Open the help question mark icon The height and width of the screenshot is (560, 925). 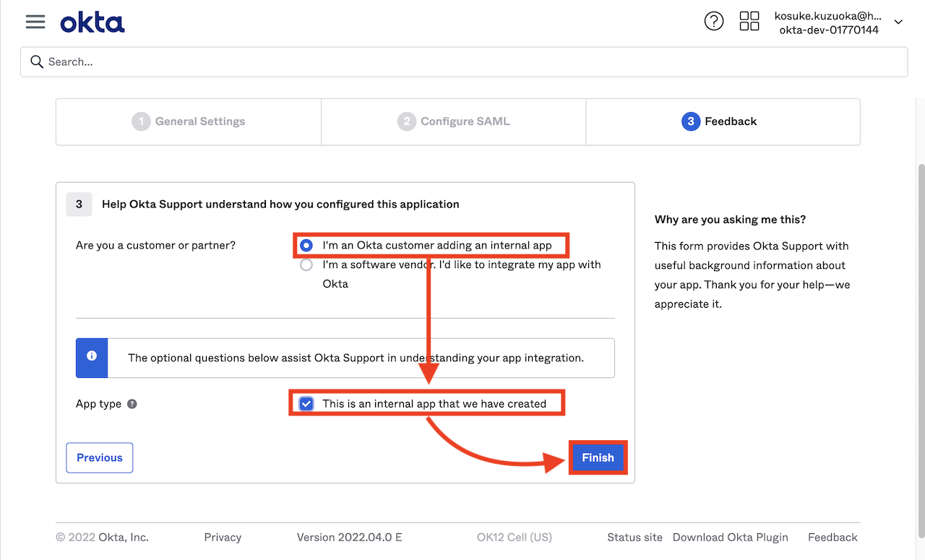tap(714, 22)
